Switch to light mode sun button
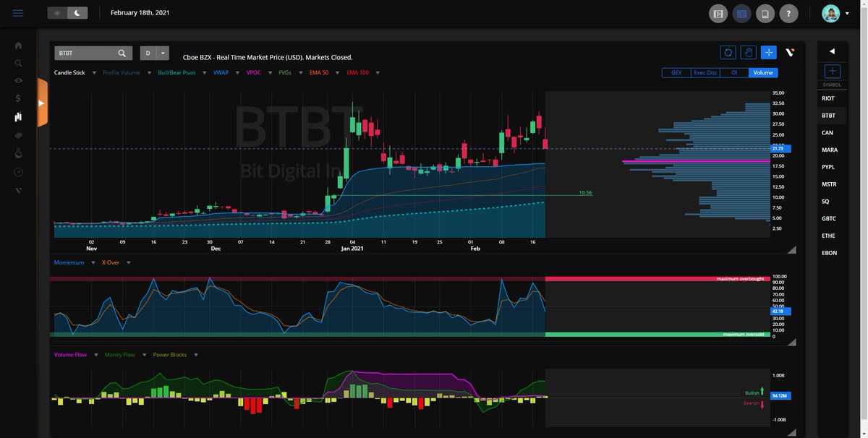The height and width of the screenshot is (438, 868). coord(57,13)
